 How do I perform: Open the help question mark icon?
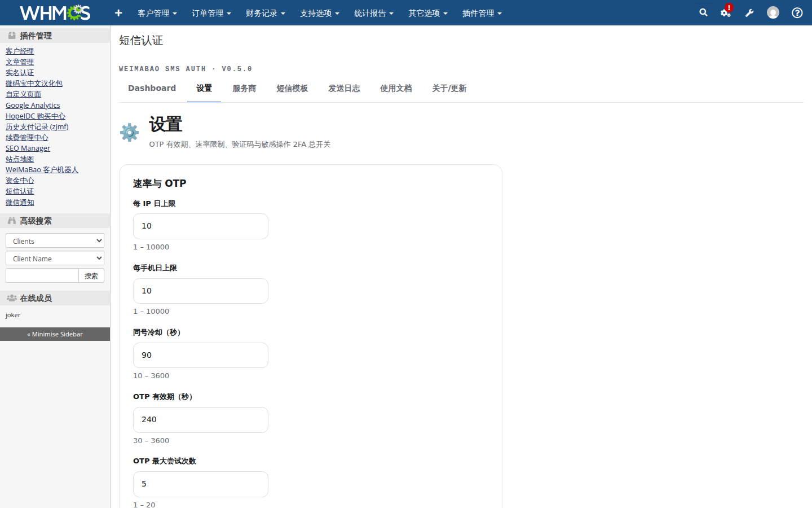coord(797,12)
